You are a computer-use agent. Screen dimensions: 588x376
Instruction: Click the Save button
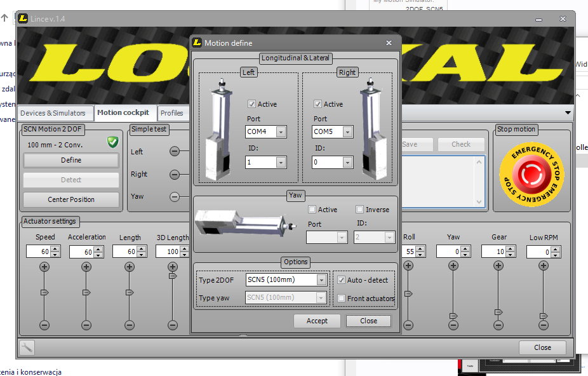click(x=417, y=144)
